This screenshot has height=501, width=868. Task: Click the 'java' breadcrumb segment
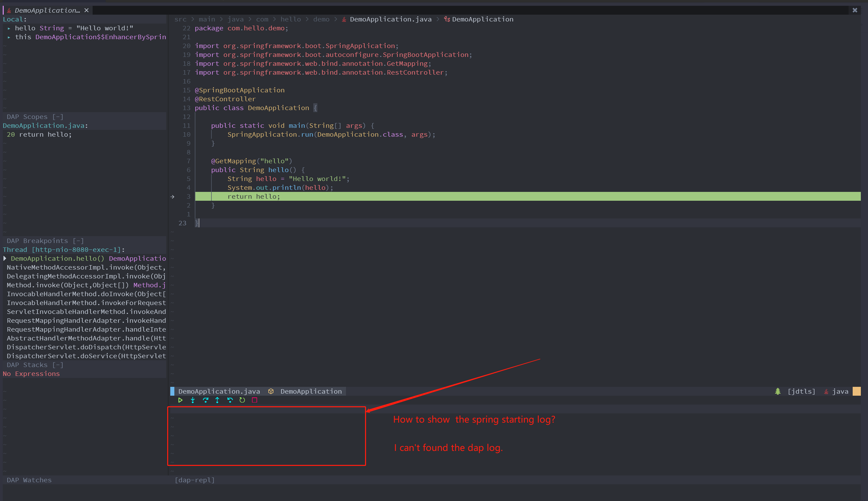click(236, 19)
